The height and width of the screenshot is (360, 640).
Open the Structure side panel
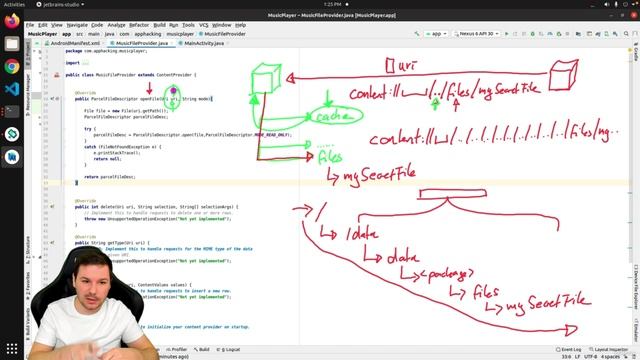point(28,249)
